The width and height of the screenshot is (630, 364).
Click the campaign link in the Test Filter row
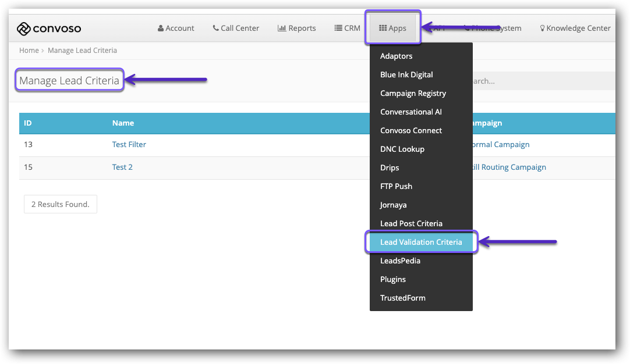501,144
